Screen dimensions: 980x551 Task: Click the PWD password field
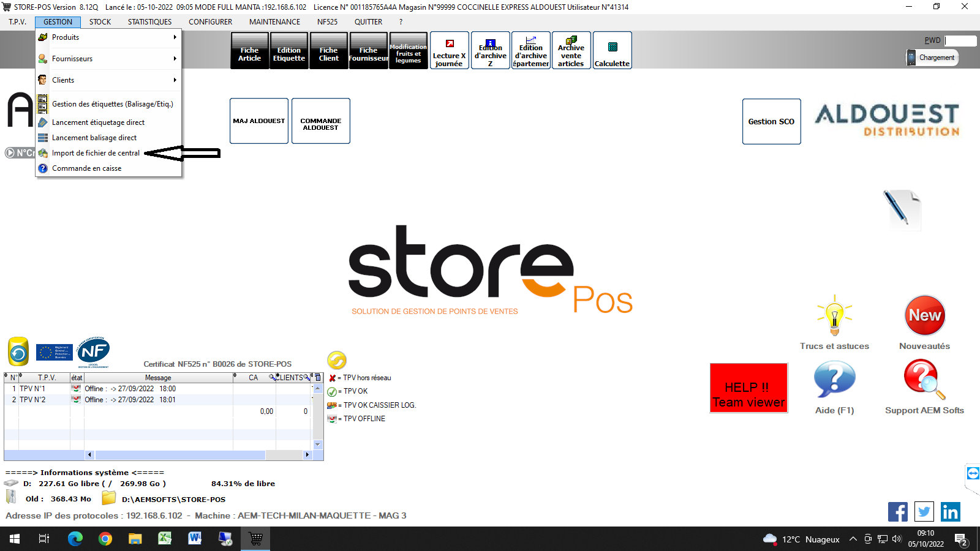tap(960, 41)
